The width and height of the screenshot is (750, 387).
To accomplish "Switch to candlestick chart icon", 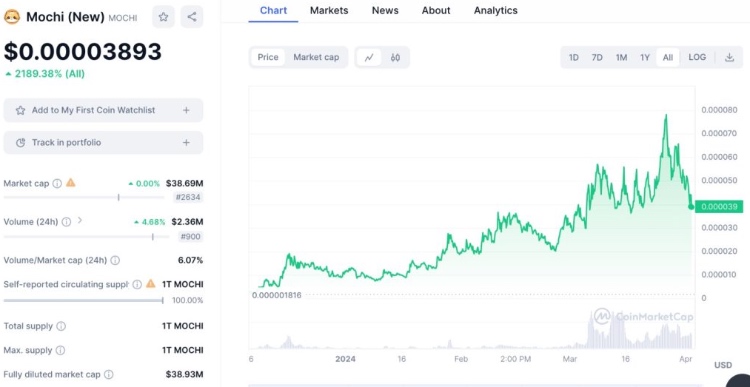I will (395, 57).
